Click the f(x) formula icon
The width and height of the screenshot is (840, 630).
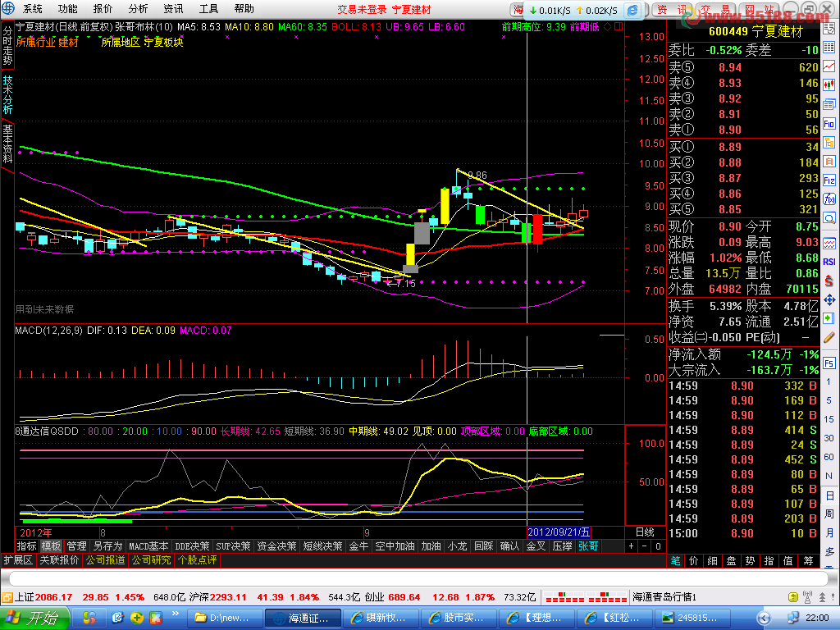coord(829,199)
